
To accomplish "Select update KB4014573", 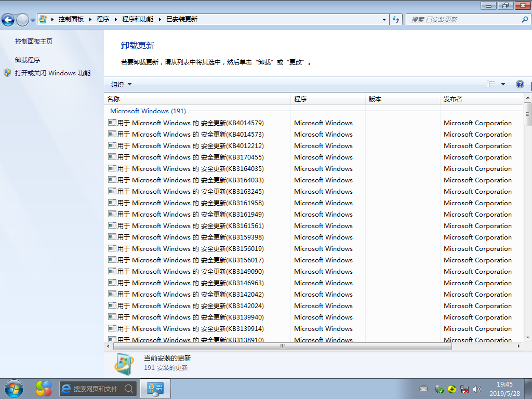I will 186,135.
